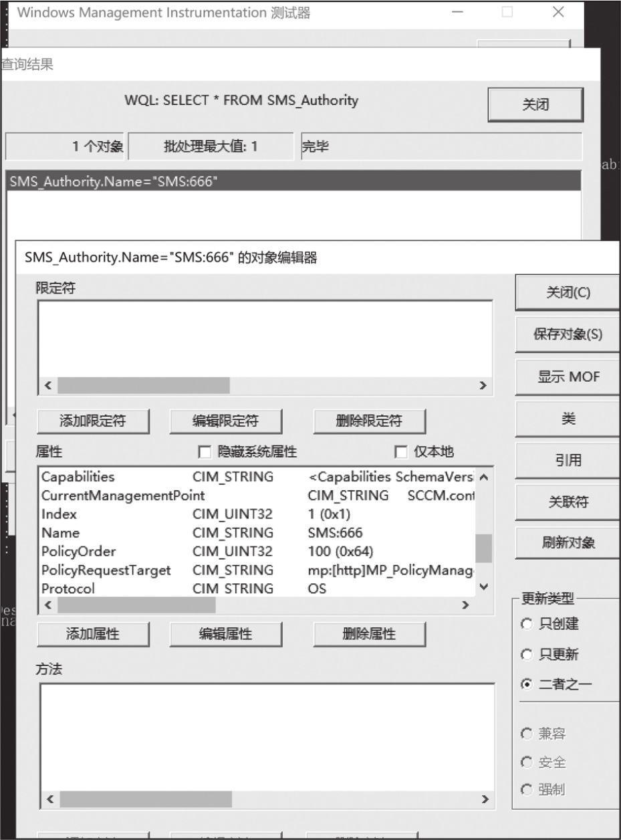The width and height of the screenshot is (621, 840).
Task: Click the methods list left scroll arrow
Action: point(49,799)
